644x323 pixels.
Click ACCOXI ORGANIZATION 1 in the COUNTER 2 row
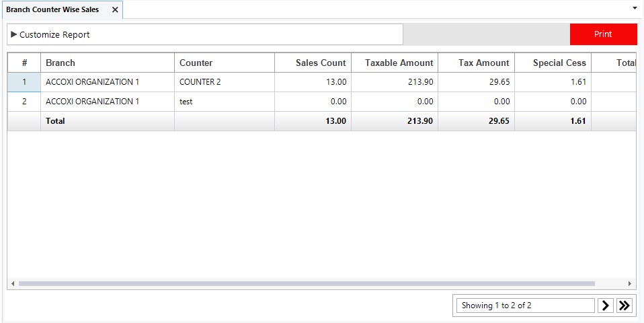[107, 82]
